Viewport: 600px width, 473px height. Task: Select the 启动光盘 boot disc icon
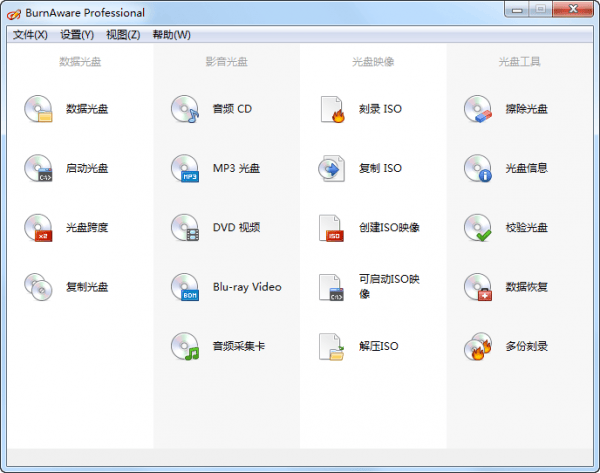(38, 169)
